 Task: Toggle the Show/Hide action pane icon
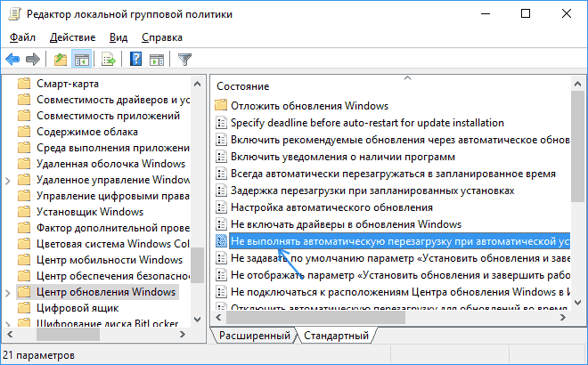(157, 60)
